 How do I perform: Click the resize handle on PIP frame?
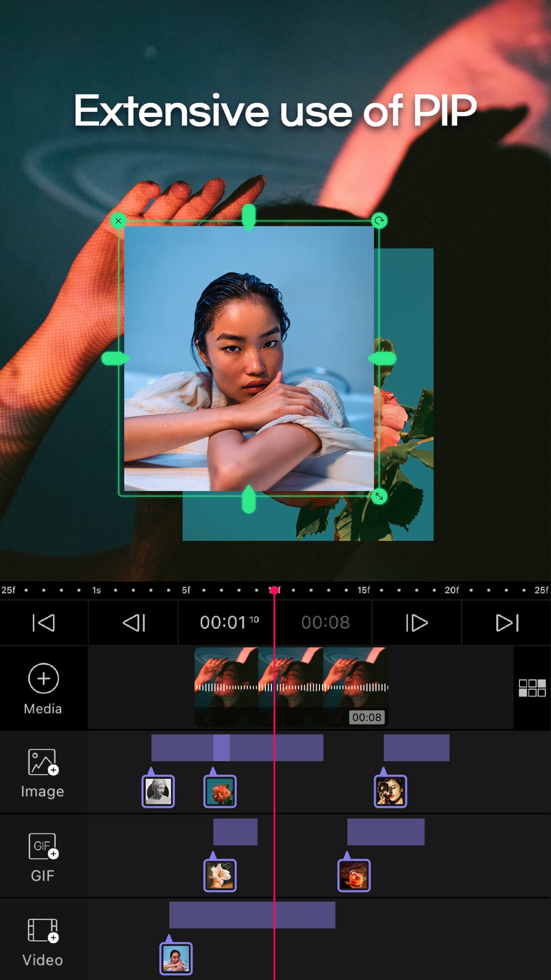pos(379,496)
